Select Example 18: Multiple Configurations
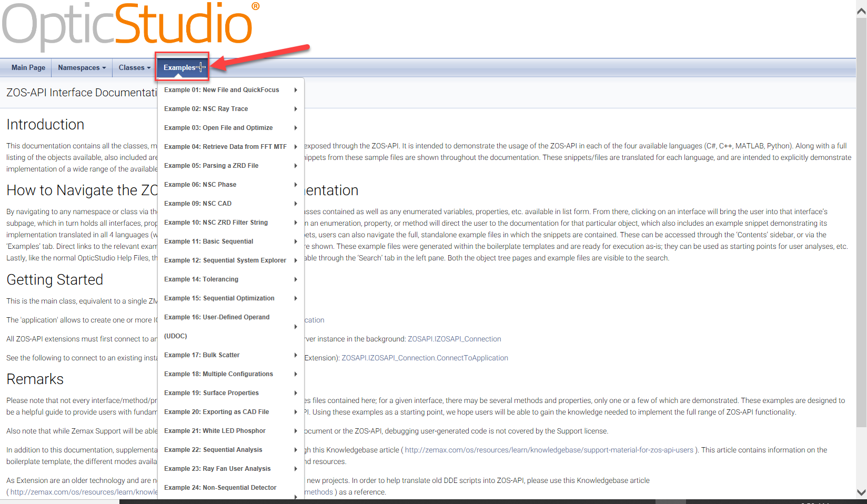Viewport: 867px width, 504px height. (231, 374)
